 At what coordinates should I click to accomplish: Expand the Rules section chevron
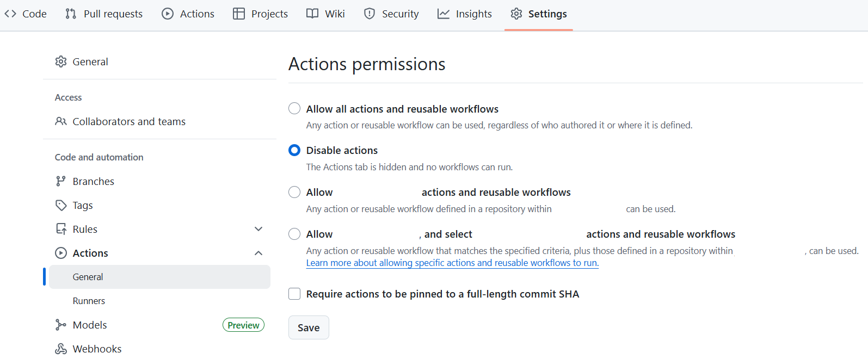[258, 228]
